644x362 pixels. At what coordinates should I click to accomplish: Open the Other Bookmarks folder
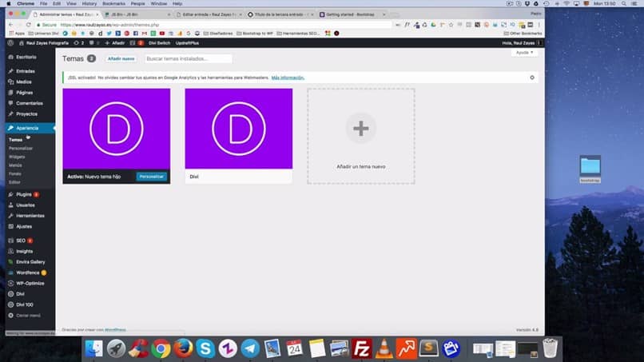tap(523, 34)
